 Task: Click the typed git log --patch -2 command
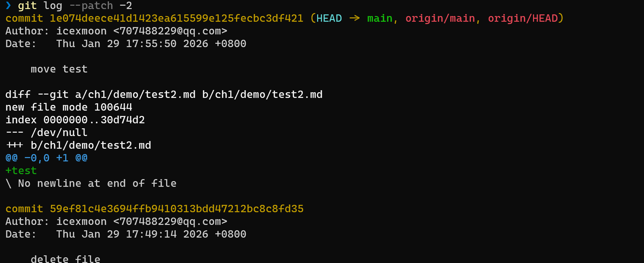pos(75,6)
